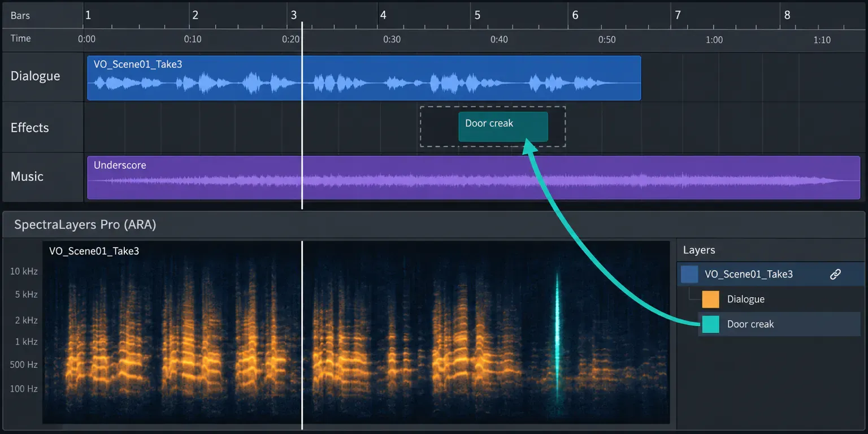Click the 1:10 time label
The height and width of the screenshot is (434, 868).
[x=822, y=40]
